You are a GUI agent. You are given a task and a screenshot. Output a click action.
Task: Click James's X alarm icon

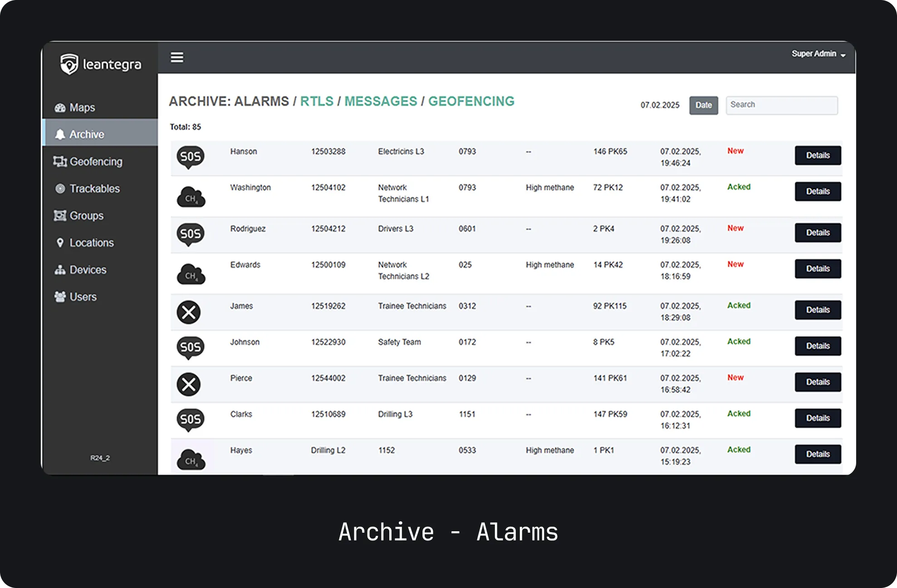[x=189, y=312]
